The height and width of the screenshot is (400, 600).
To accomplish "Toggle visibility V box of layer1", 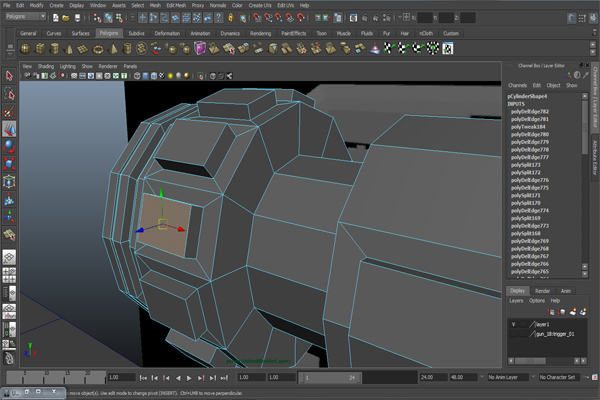I will pyautogui.click(x=514, y=325).
